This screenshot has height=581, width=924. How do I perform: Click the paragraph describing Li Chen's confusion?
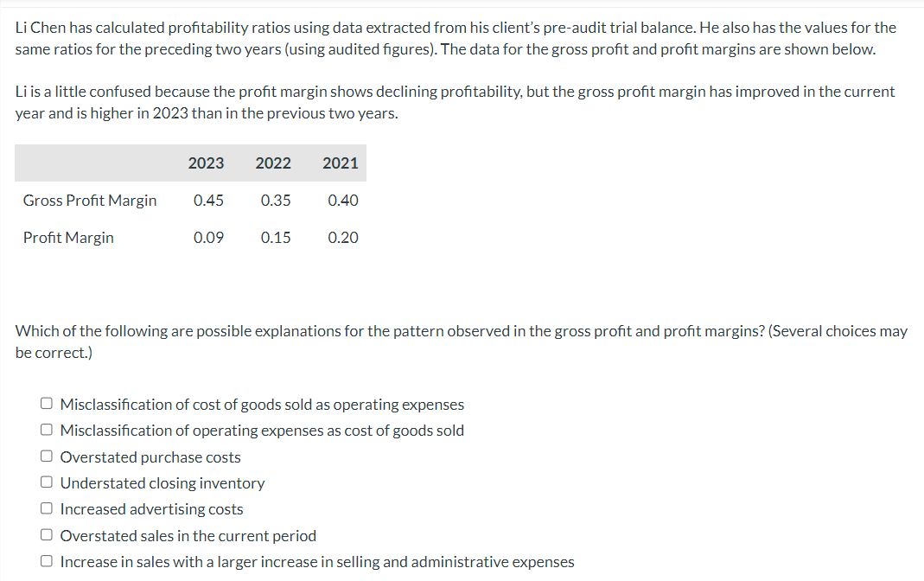click(x=454, y=101)
